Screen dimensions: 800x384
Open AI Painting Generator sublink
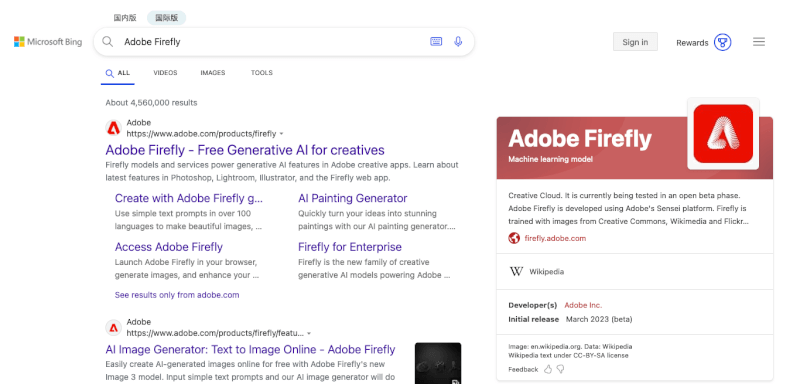click(353, 198)
